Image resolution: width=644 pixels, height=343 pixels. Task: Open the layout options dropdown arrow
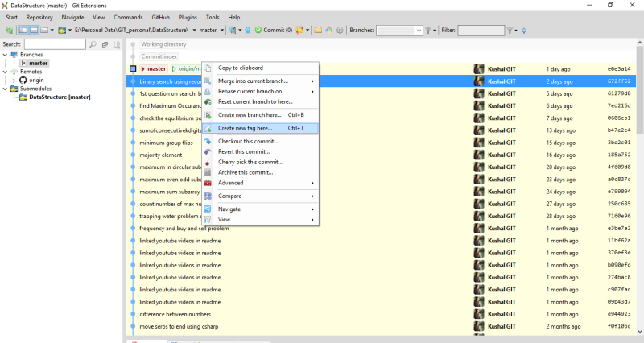(x=52, y=30)
